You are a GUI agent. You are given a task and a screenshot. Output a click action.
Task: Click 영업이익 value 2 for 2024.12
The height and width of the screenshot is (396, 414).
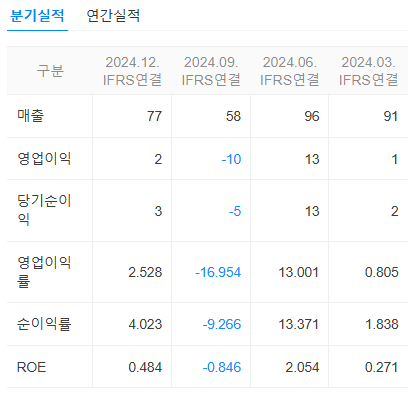pyautogui.click(x=158, y=159)
